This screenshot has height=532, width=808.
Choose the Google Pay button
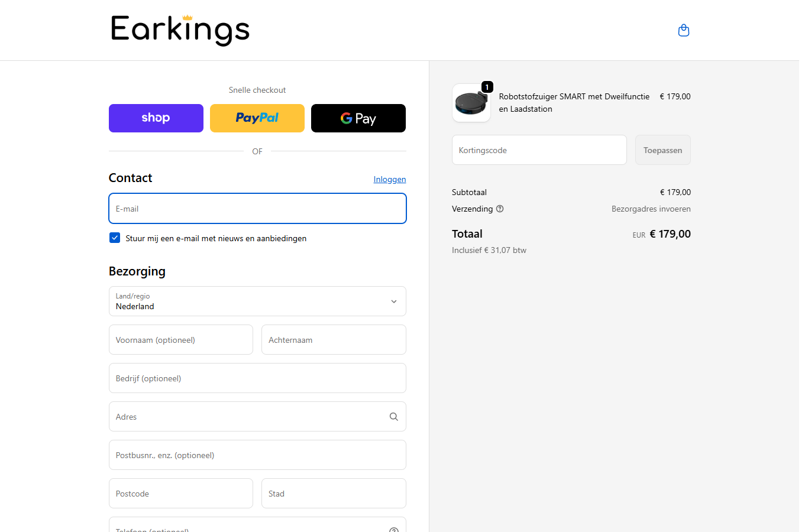pyautogui.click(x=358, y=118)
